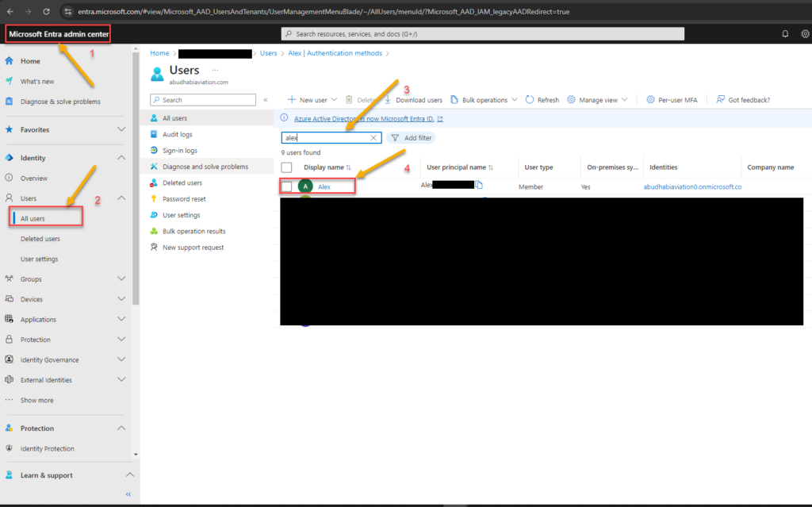Click the Identity Governance icon
Image resolution: width=812 pixels, height=507 pixels.
pos(9,359)
